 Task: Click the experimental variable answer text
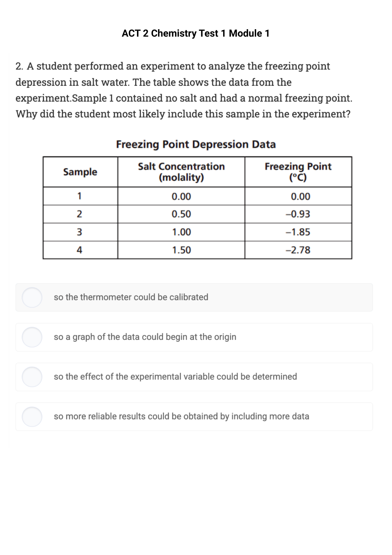(x=175, y=377)
